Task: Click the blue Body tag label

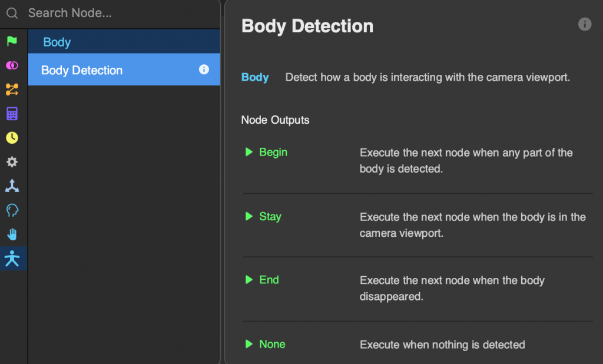Action: coord(255,77)
